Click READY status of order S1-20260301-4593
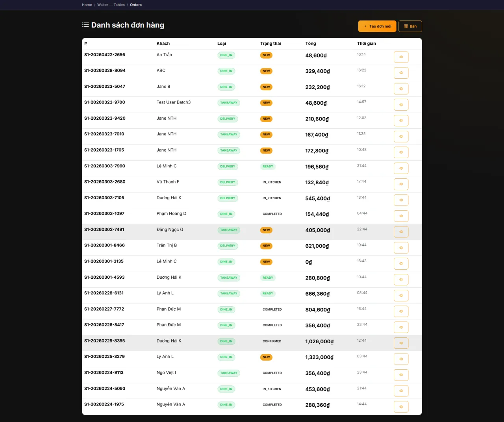This screenshot has height=422, width=504. pyautogui.click(x=268, y=278)
